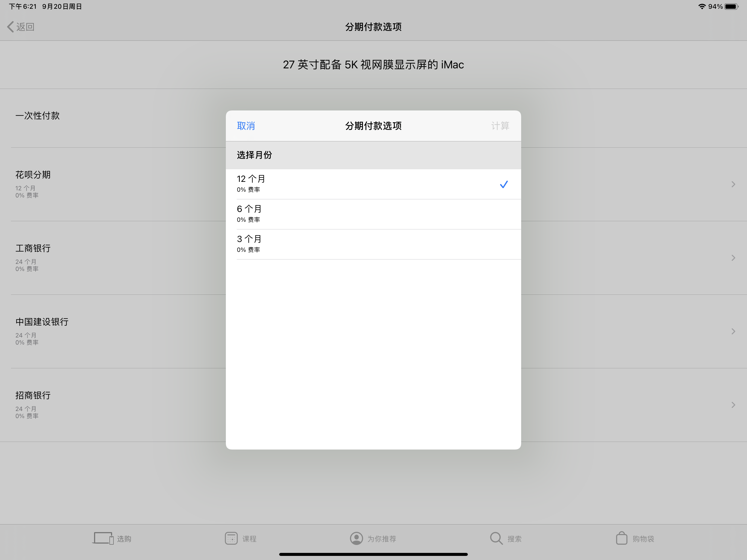Switch to the 购物袋 tab label
747x560 pixels.
point(643,539)
